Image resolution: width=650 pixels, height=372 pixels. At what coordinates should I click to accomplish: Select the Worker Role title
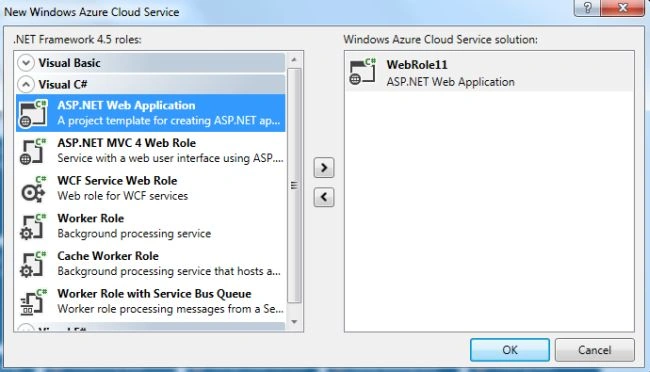pyautogui.click(x=90, y=218)
